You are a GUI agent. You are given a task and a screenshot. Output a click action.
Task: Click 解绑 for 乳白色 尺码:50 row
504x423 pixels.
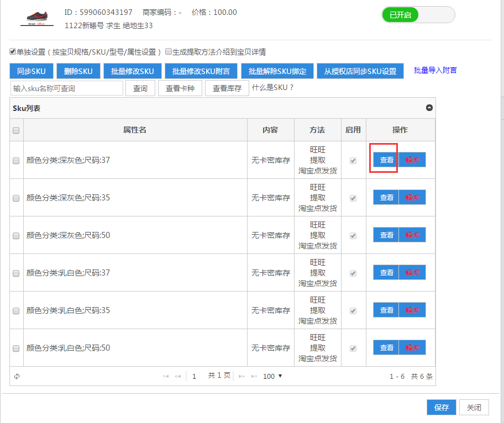coord(412,348)
